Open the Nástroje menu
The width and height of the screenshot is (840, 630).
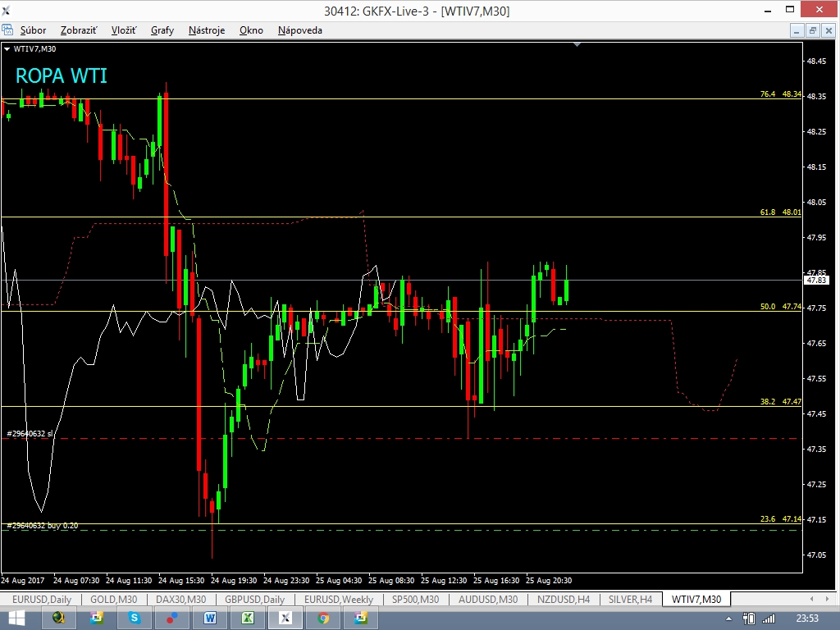(207, 30)
